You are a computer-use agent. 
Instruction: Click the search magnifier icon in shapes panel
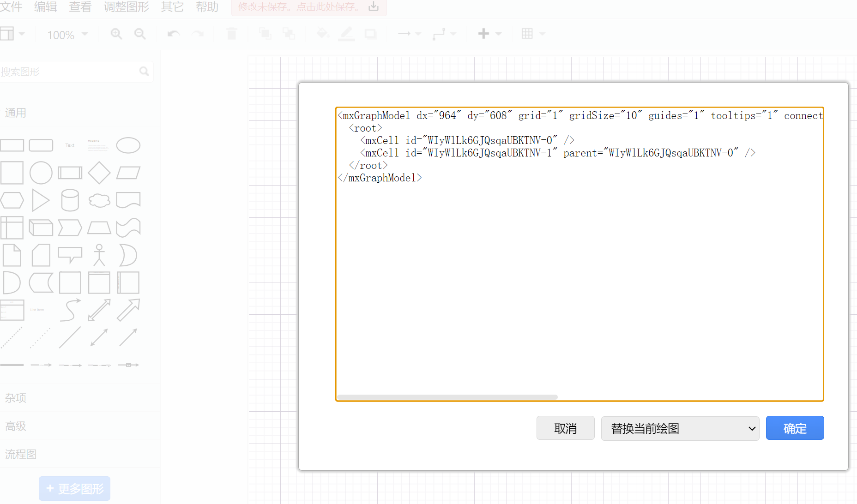[144, 72]
